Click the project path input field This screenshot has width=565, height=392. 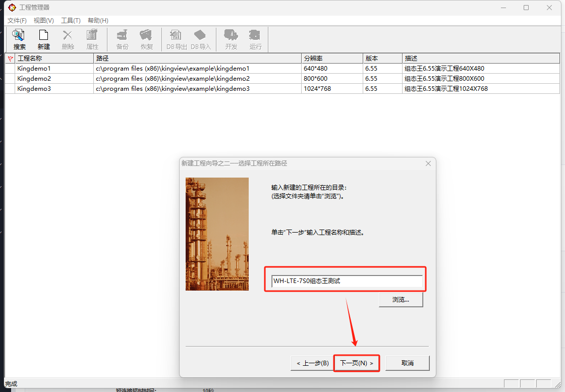(x=347, y=281)
